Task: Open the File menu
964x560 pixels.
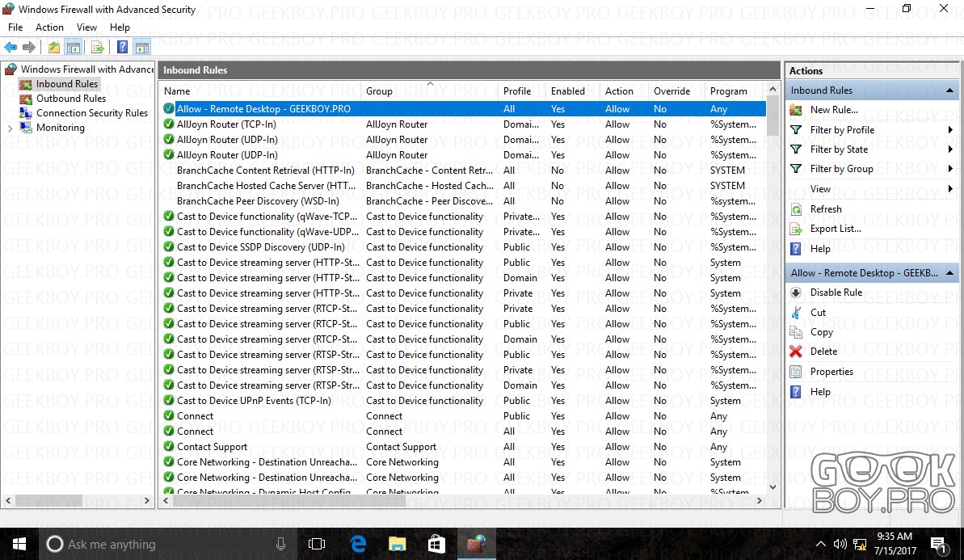Action: [15, 27]
